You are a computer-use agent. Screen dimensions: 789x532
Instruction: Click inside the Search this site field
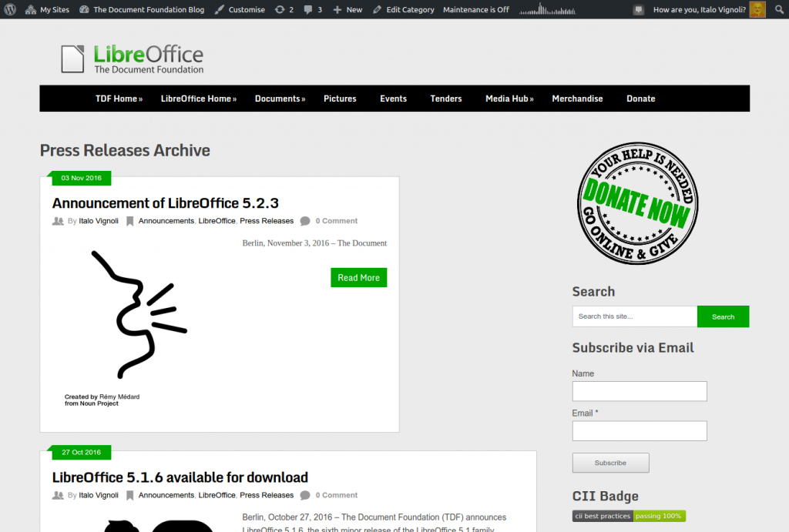[x=633, y=316]
